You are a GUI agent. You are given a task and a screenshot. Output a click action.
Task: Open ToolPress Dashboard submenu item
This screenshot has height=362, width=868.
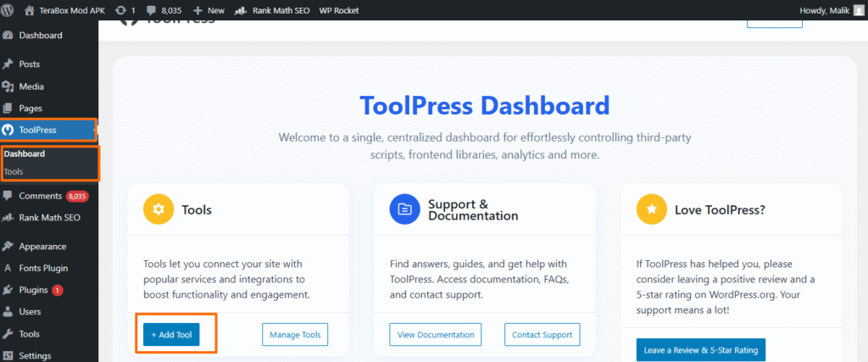[x=25, y=154]
